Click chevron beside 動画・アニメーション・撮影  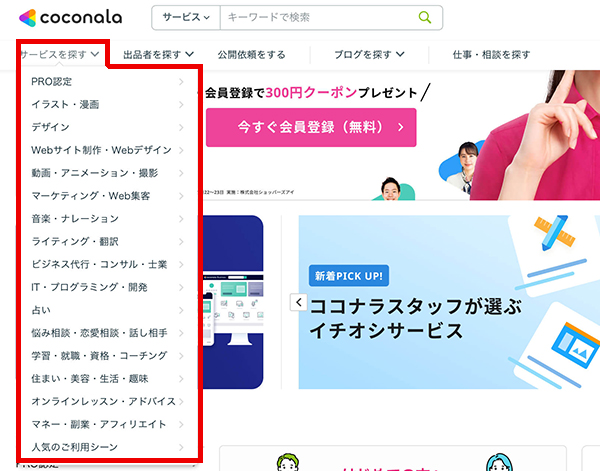coord(181,173)
